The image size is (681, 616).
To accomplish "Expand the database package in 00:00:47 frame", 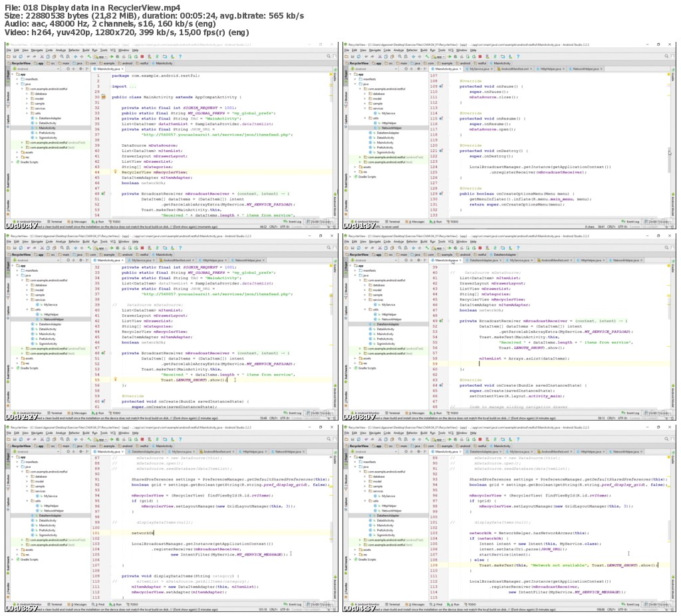I will [x=27, y=94].
